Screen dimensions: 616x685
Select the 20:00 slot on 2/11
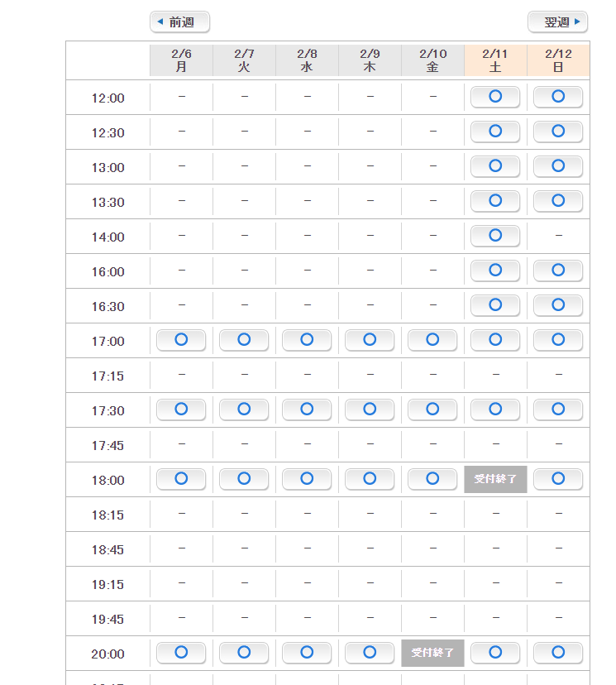coord(495,653)
